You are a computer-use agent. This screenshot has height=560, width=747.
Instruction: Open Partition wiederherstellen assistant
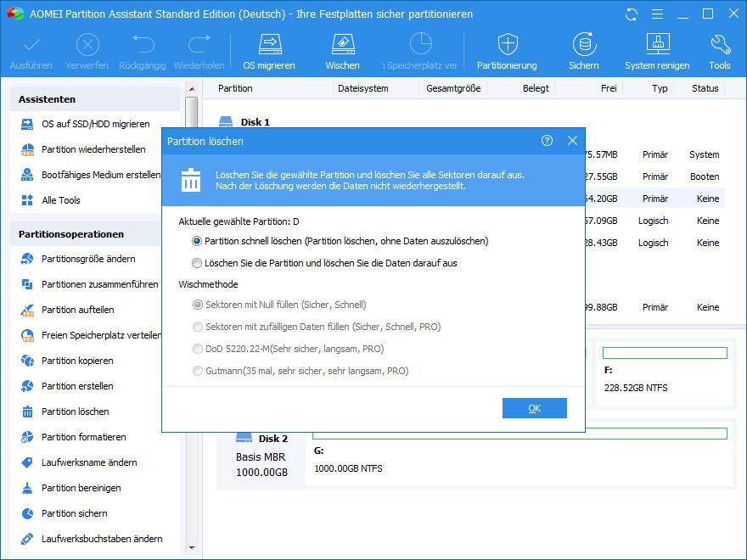point(95,149)
